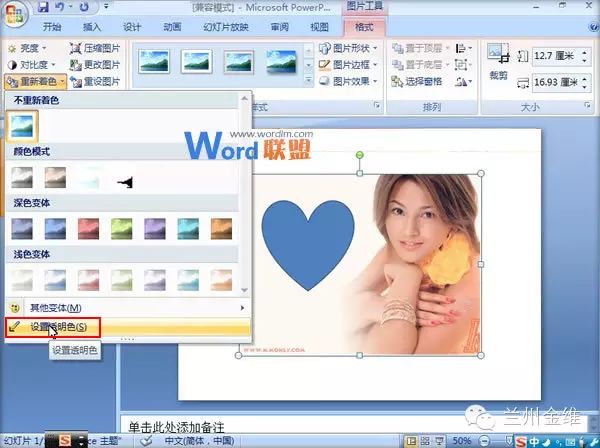This screenshot has width=600, height=448.
Task: Switch to normal view in status bar
Action: coord(411,441)
